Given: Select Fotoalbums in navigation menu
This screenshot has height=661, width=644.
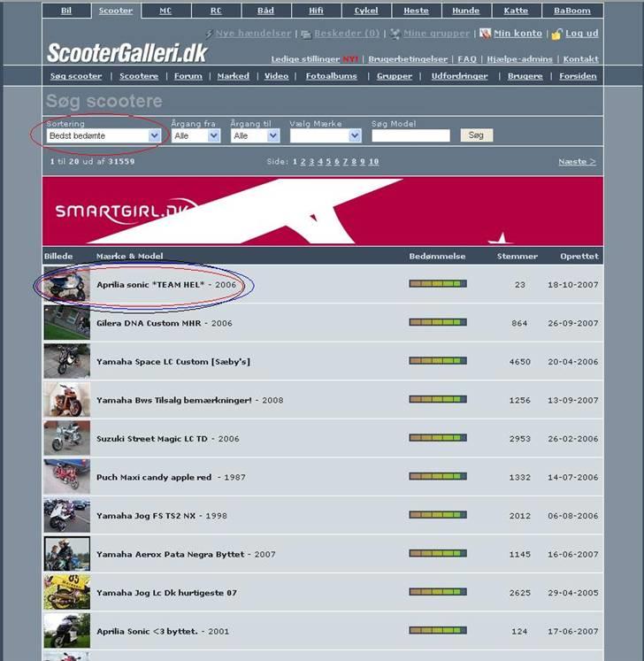Looking at the screenshot, I should point(331,76).
